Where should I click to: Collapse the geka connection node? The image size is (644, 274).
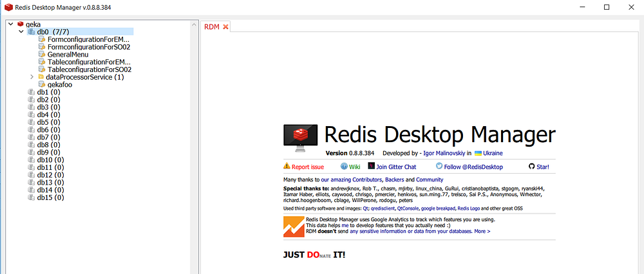click(11, 24)
